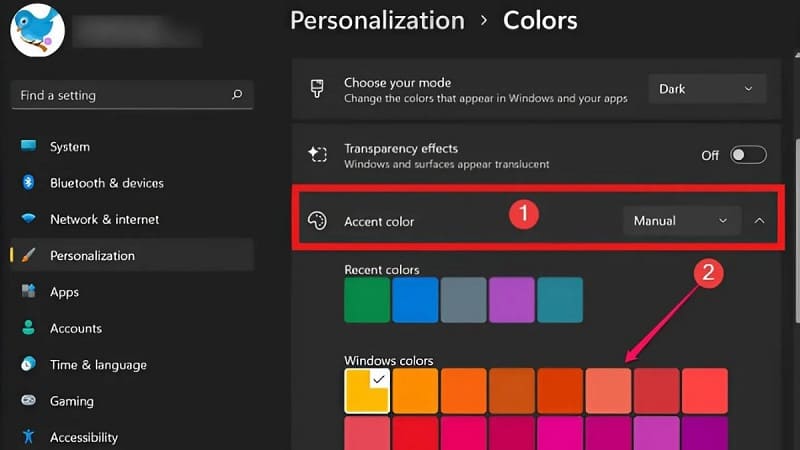Click the search magnifier icon in Find a setting
Viewport: 800px width, 450px height.
pyautogui.click(x=237, y=96)
